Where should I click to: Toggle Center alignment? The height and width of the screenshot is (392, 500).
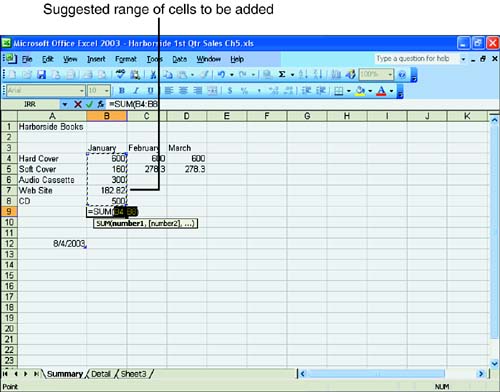click(183, 91)
